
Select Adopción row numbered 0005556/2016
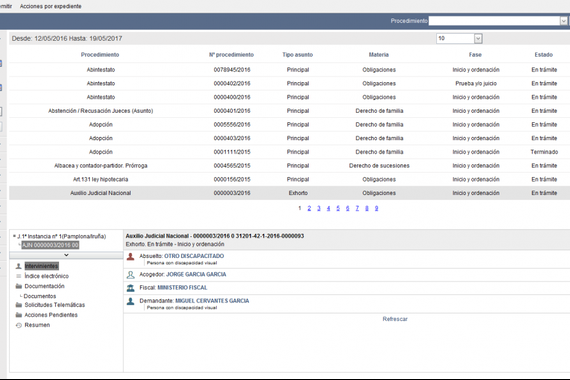[289, 125]
